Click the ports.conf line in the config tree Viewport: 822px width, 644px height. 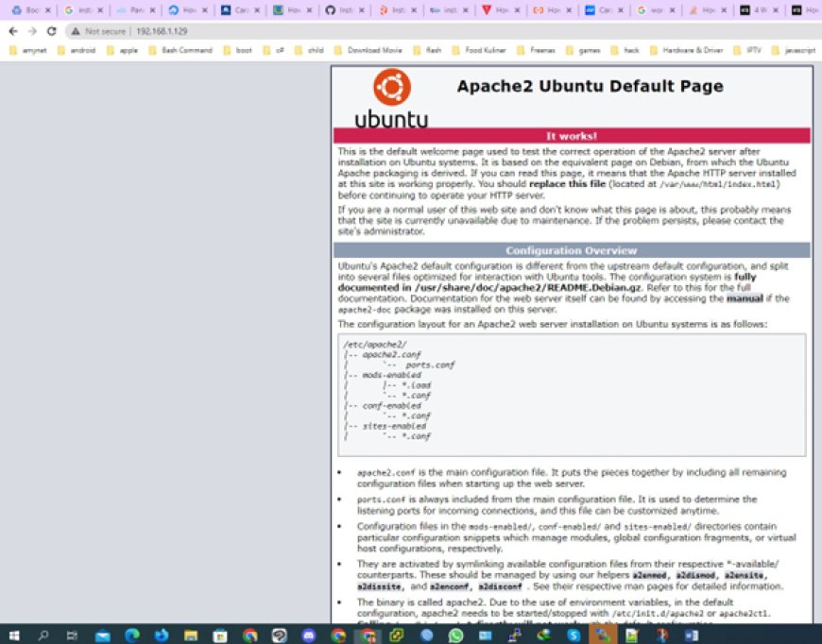(430, 365)
